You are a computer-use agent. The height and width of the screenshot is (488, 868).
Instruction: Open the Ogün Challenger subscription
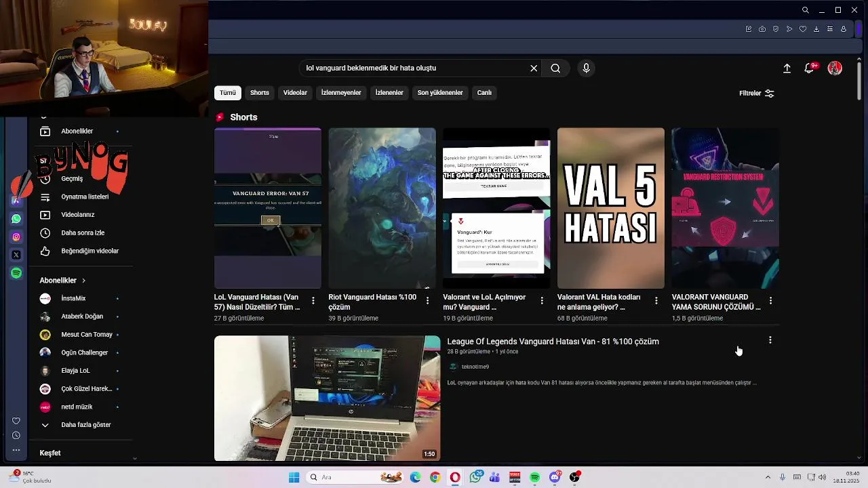(85, 352)
